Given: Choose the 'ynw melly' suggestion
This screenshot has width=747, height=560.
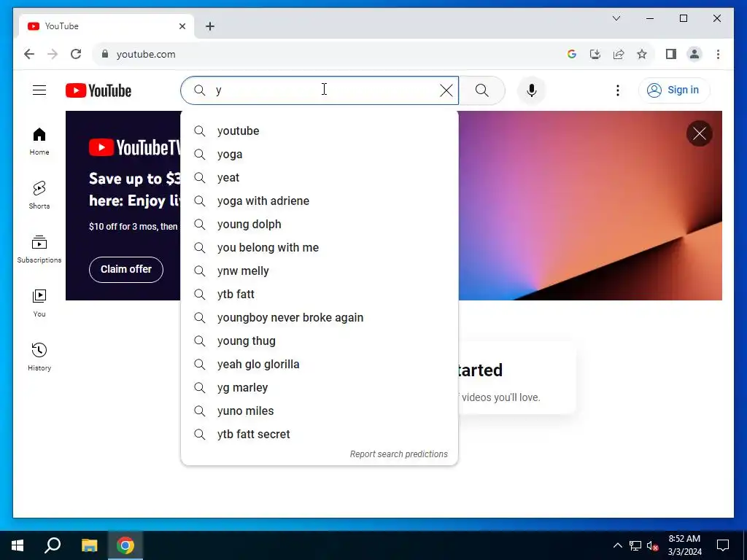Looking at the screenshot, I should [320, 271].
